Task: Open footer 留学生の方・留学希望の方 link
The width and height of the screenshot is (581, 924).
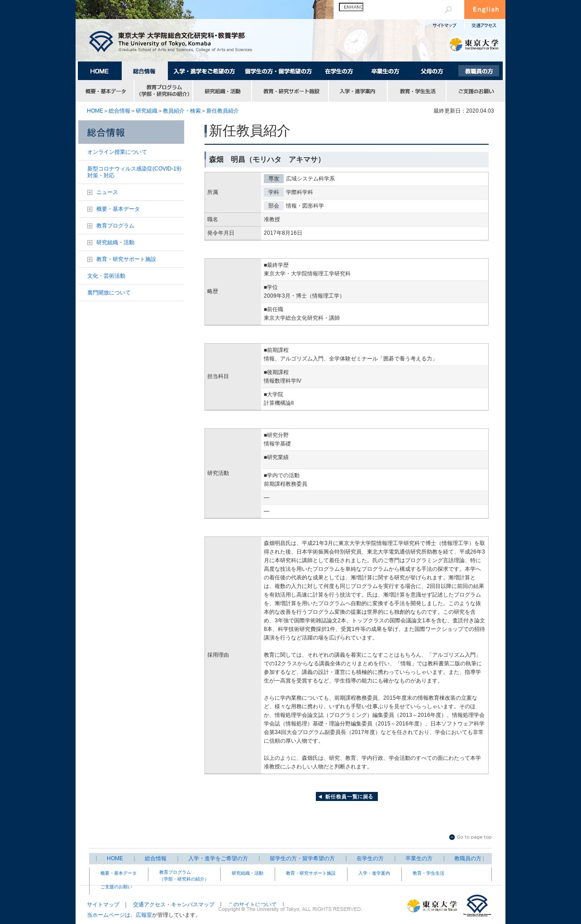Action: click(302, 858)
